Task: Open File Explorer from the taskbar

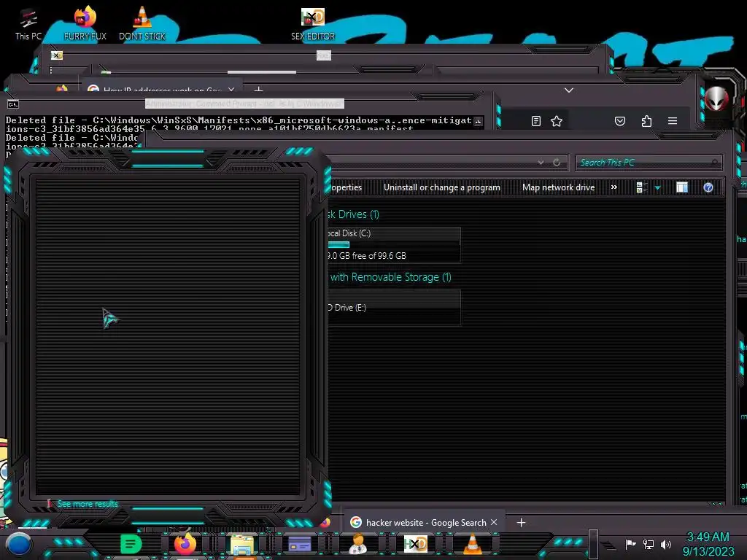Action: pos(242,545)
